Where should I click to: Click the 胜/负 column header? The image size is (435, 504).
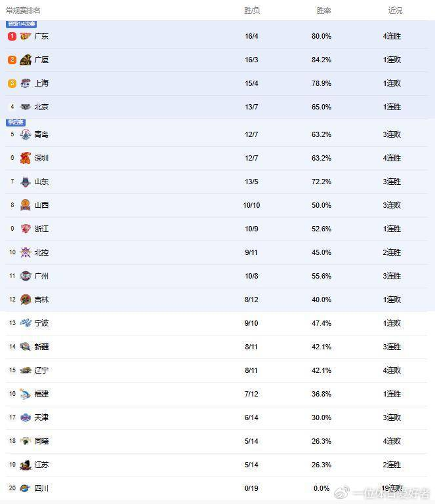click(x=252, y=10)
